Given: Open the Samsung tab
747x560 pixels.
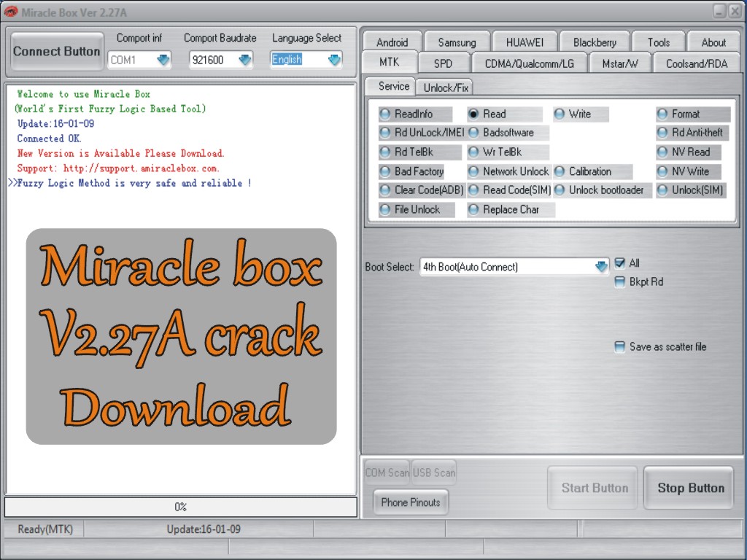Looking at the screenshot, I should click(x=457, y=42).
